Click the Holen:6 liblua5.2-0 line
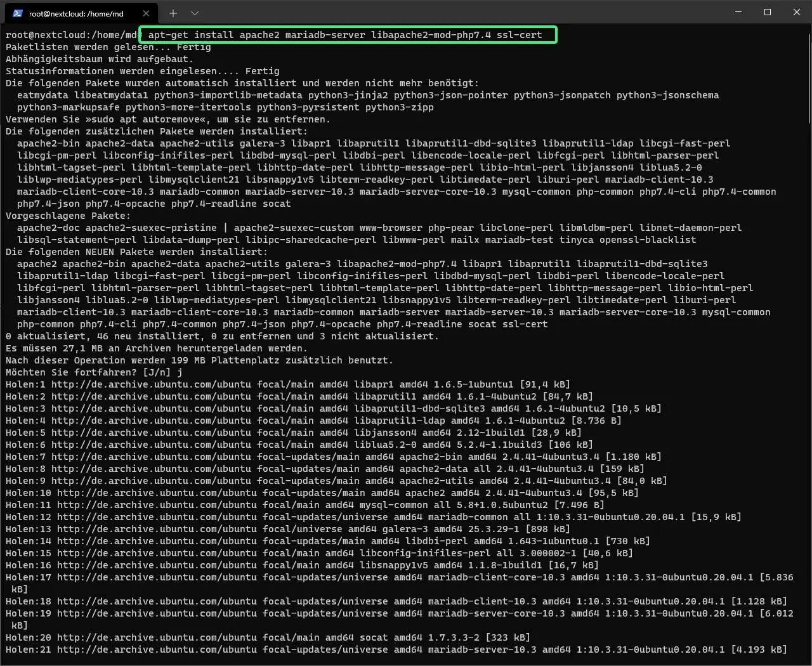Screen dimensions: 812x666 [x=299, y=445]
